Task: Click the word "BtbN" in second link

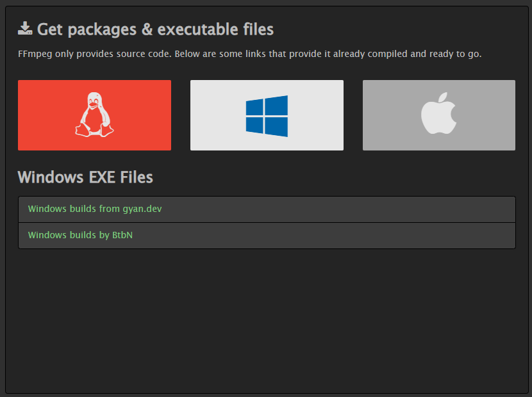Action: [122, 235]
